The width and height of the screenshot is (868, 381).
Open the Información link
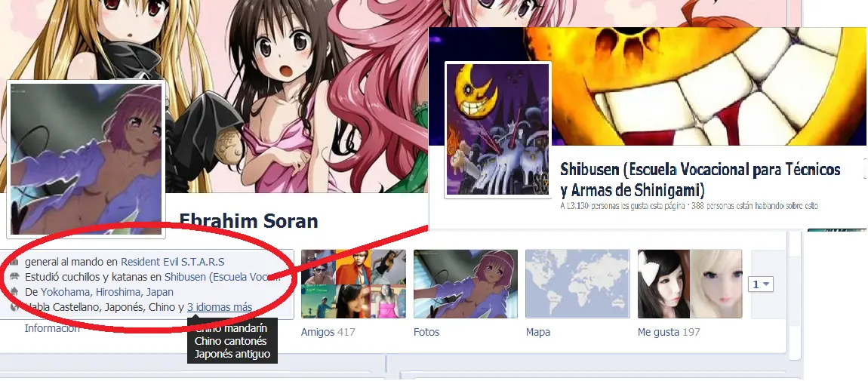tap(52, 328)
